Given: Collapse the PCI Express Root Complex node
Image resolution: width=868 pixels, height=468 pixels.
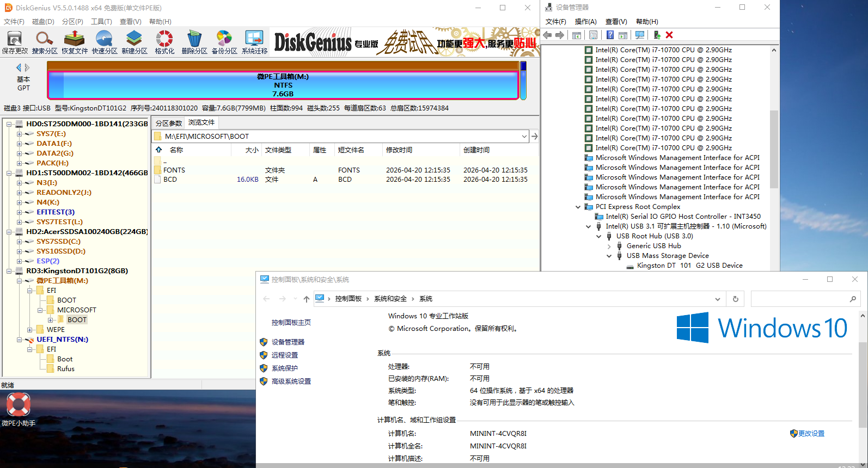Looking at the screenshot, I should click(578, 207).
